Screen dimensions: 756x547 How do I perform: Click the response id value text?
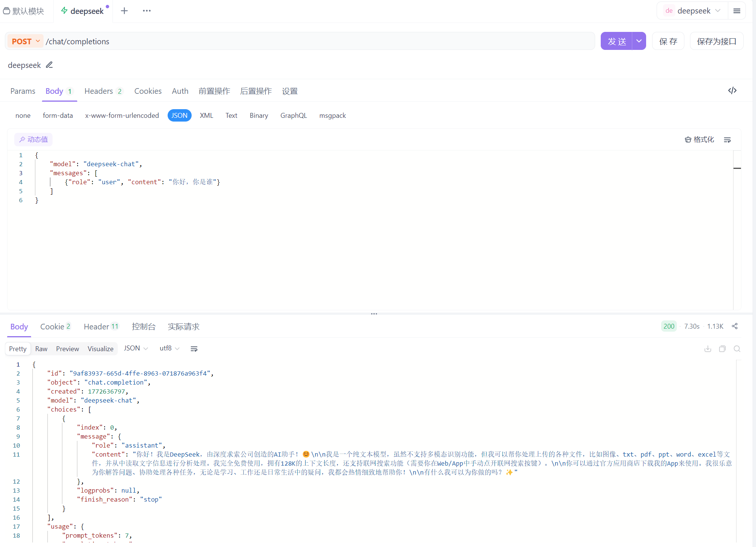pos(139,373)
